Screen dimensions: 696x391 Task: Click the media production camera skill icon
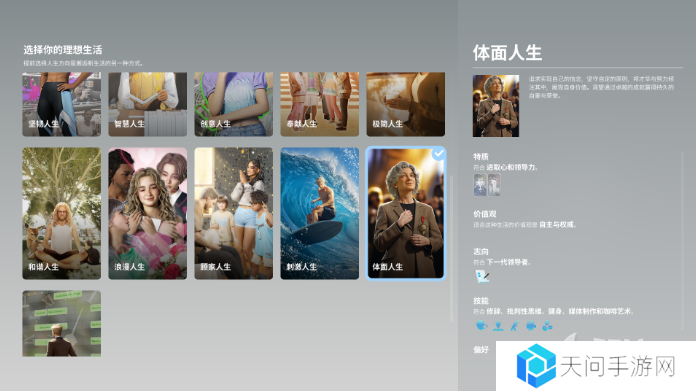click(x=531, y=326)
